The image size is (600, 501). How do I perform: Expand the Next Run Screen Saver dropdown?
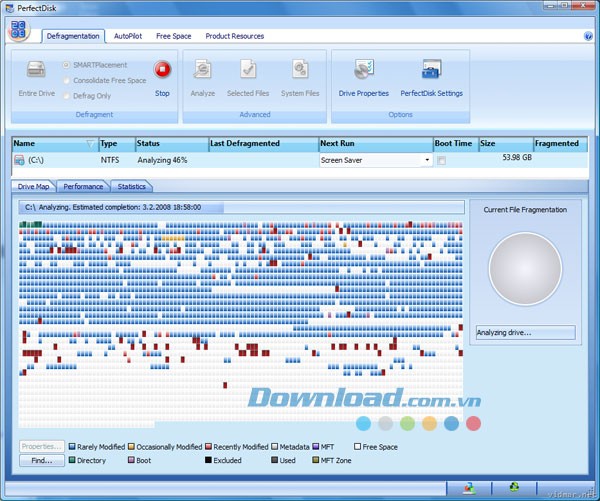(427, 160)
